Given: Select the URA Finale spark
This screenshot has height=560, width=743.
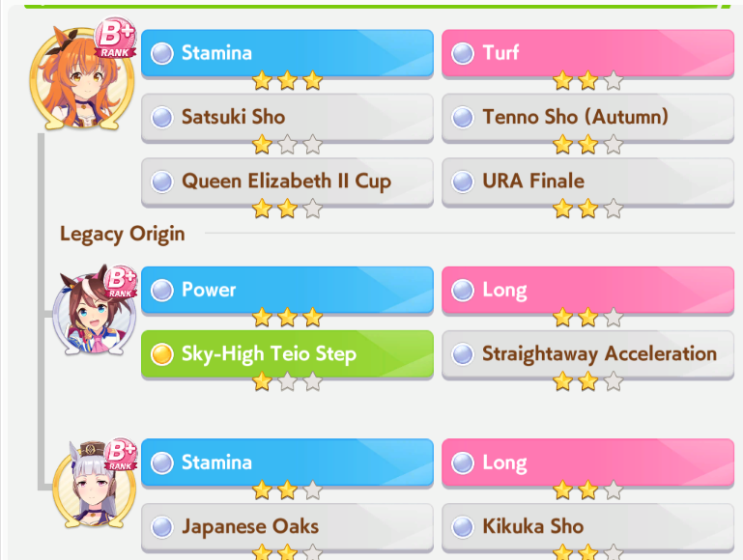Looking at the screenshot, I should click(587, 182).
